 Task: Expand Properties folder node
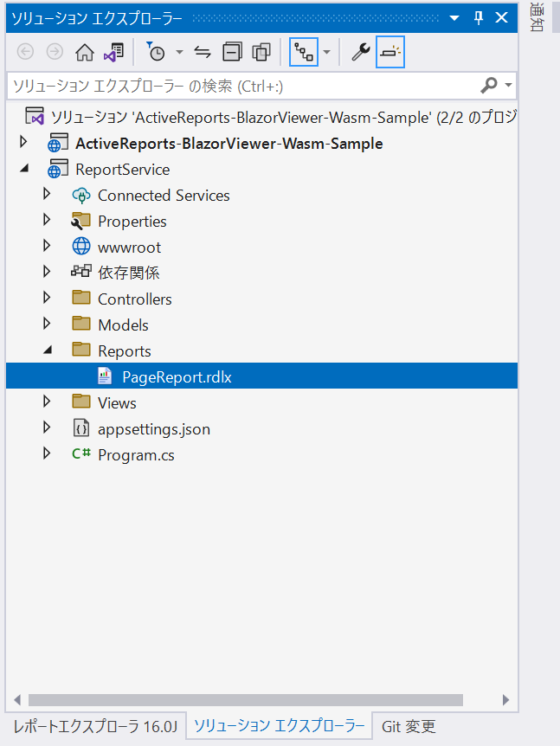[47, 220]
